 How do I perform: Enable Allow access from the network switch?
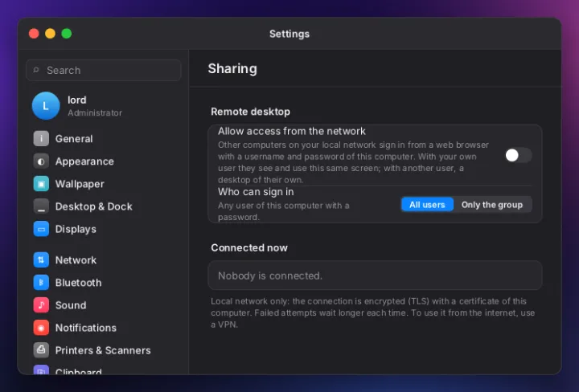tap(518, 155)
